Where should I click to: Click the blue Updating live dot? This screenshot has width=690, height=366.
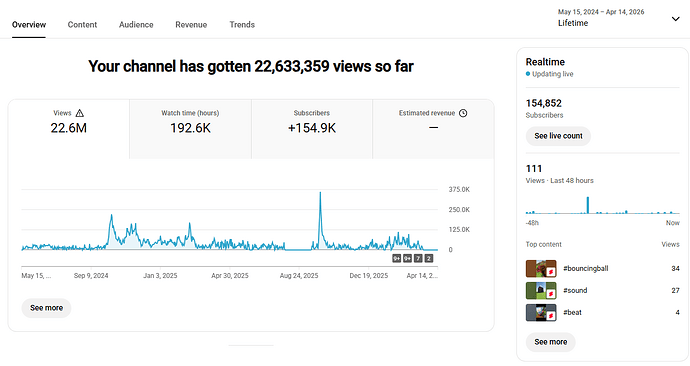[528, 74]
